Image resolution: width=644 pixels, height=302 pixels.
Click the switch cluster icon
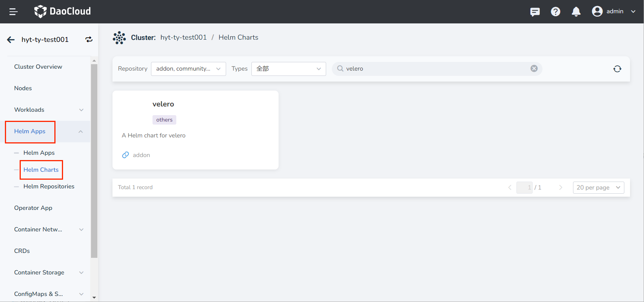89,40
